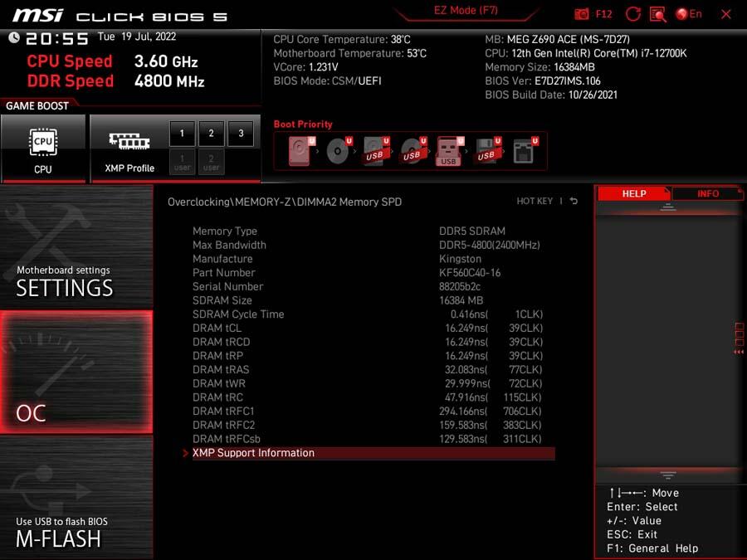The width and height of the screenshot is (747, 560).
Task: Select XMP user profile 1
Action: tap(182, 162)
